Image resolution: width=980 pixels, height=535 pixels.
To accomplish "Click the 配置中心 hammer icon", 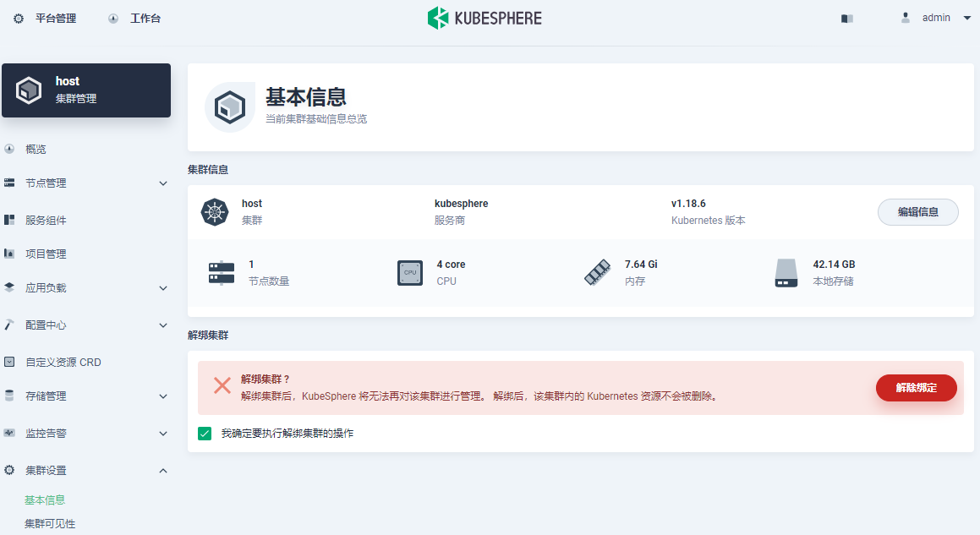I will [x=9, y=325].
